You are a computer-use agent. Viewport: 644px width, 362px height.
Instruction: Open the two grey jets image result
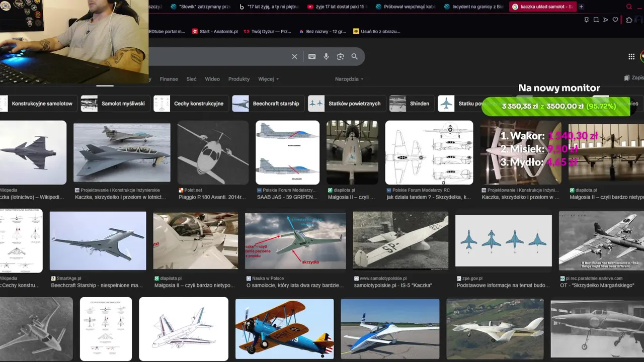122,152
